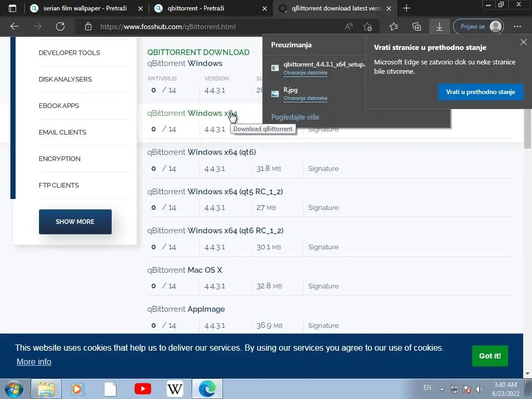The width and height of the screenshot is (532, 399).
Task: Open a new tab with the plus icon
Action: pos(406,8)
